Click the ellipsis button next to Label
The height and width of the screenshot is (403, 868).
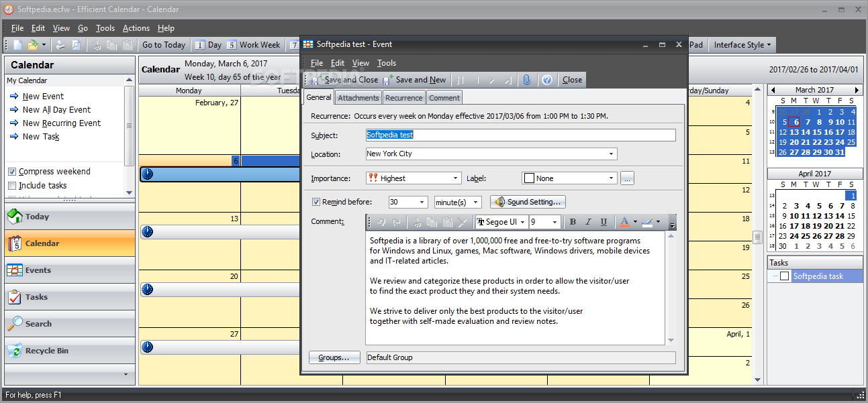click(x=627, y=178)
